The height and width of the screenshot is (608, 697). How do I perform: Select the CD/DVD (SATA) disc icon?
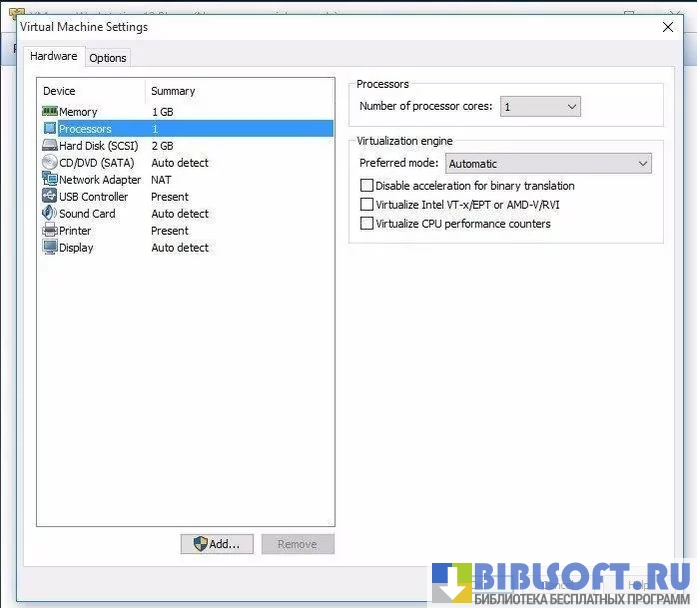click(50, 163)
